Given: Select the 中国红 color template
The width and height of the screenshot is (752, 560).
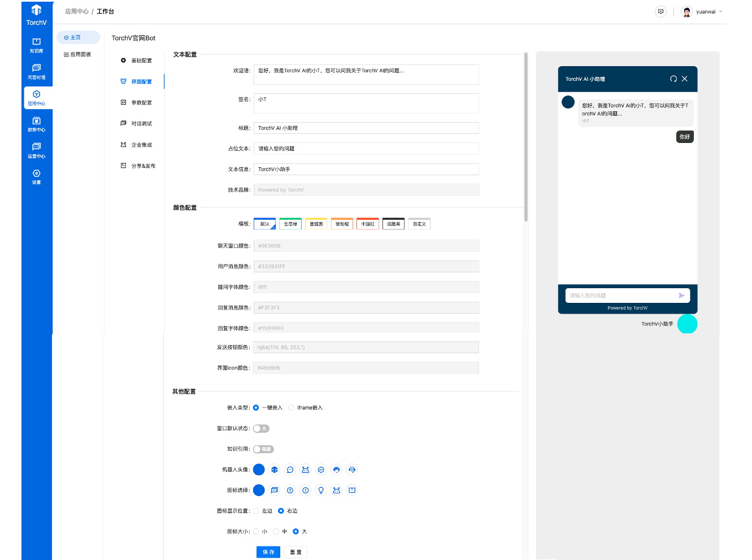Looking at the screenshot, I should pos(368,224).
